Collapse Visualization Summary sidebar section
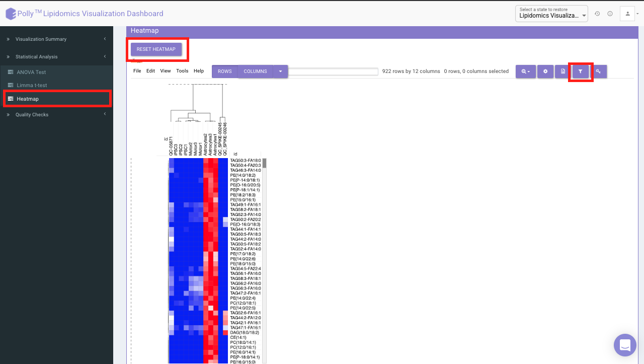The image size is (644, 364). tap(56, 39)
